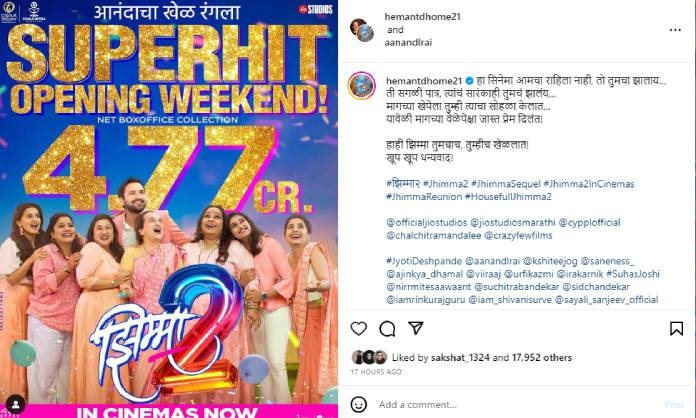Open hemantdhome21 profile picture beside caption
The width and height of the screenshot is (696, 418).
tap(362, 85)
